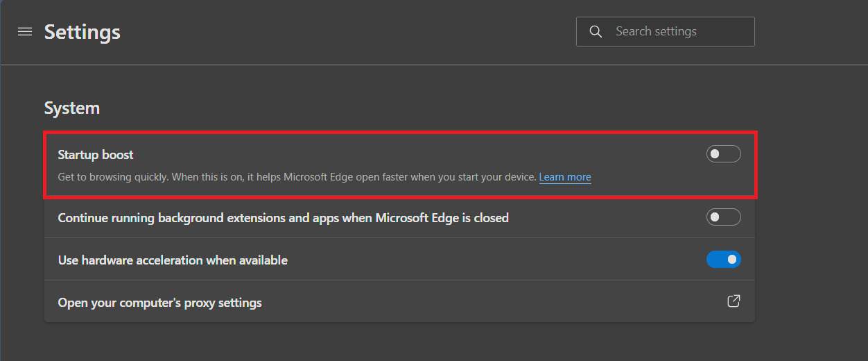Click the 'Search settings' placeholder text
Screen dimensions: 868x361
point(656,32)
